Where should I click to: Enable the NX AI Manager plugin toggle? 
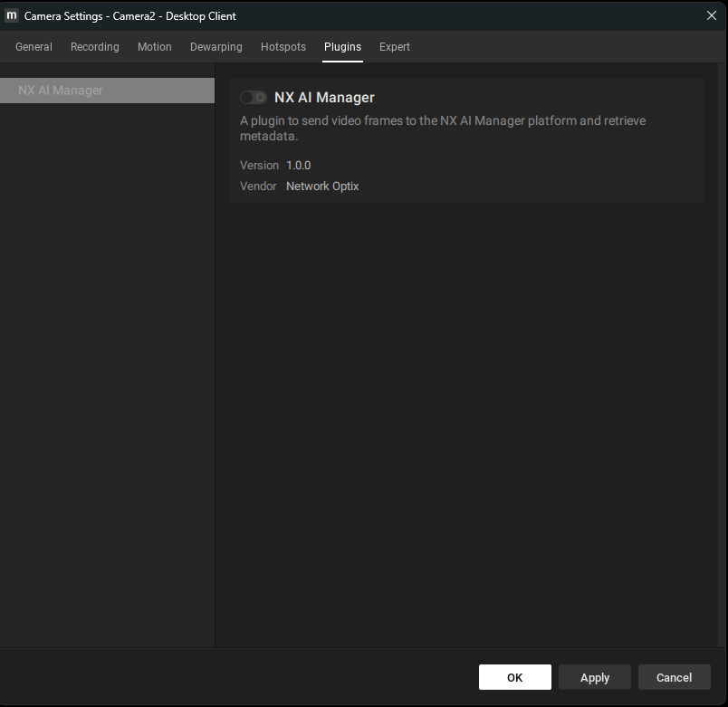coord(253,98)
